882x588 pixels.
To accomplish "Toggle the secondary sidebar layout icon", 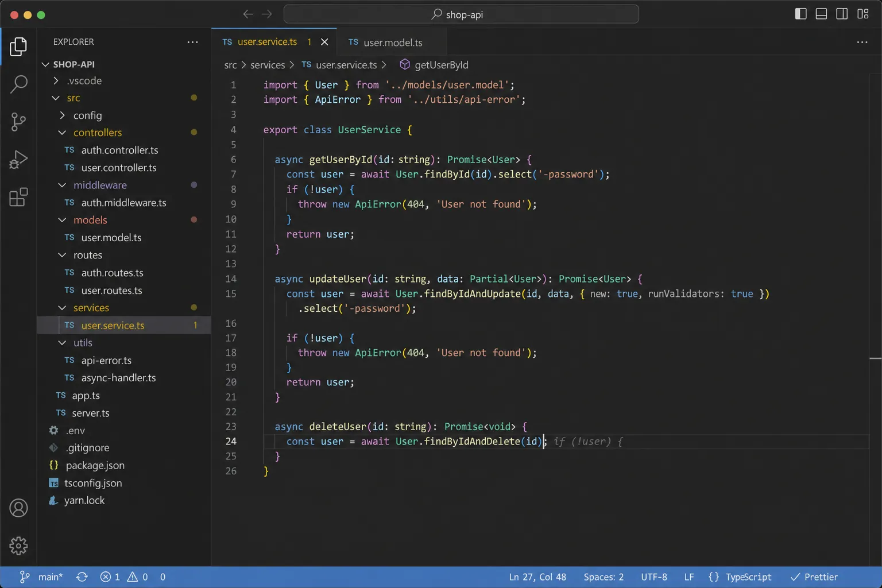I will (x=842, y=14).
